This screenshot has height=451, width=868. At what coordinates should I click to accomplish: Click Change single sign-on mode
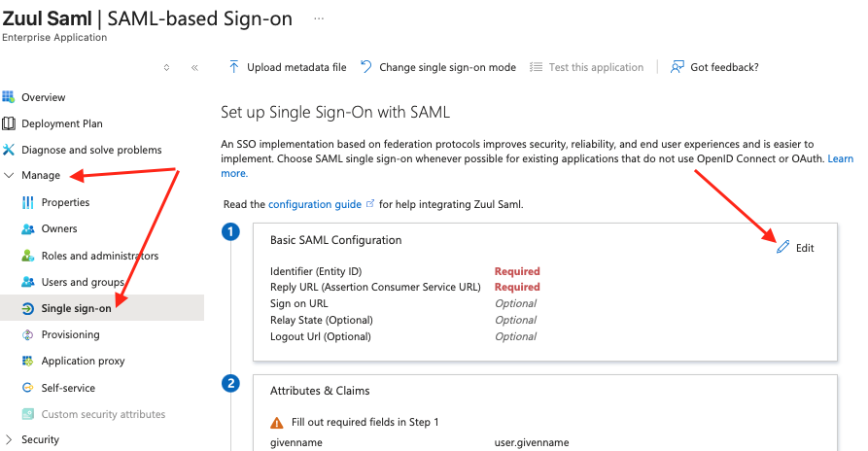[x=438, y=67]
